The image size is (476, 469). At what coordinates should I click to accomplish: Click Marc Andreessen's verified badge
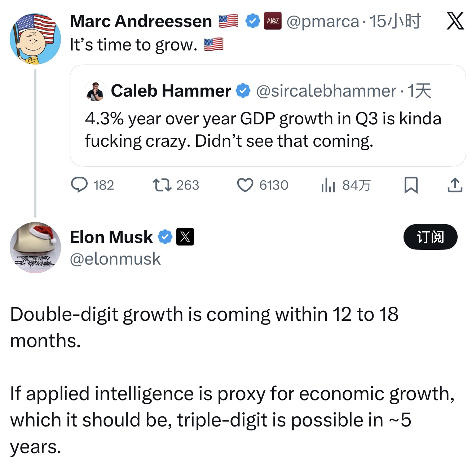252,21
